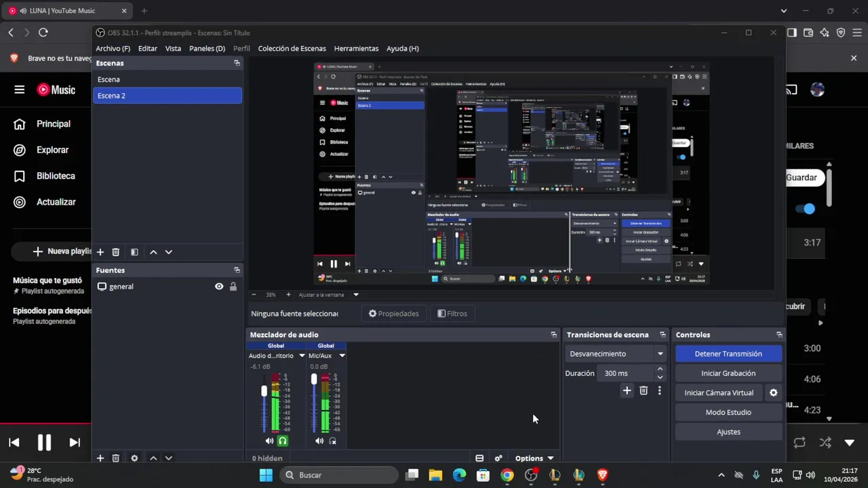
Task: Move source down in Fuentes toolbar
Action: (x=169, y=458)
